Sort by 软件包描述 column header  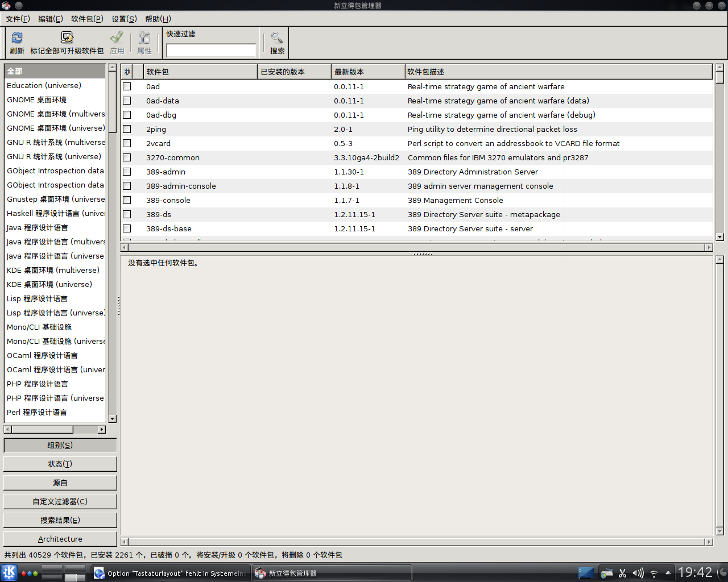click(559, 72)
